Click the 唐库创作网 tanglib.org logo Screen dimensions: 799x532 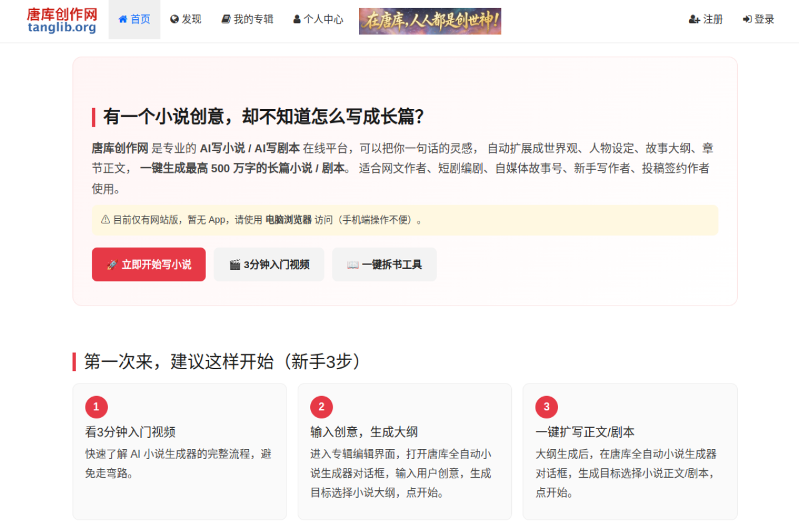point(62,20)
